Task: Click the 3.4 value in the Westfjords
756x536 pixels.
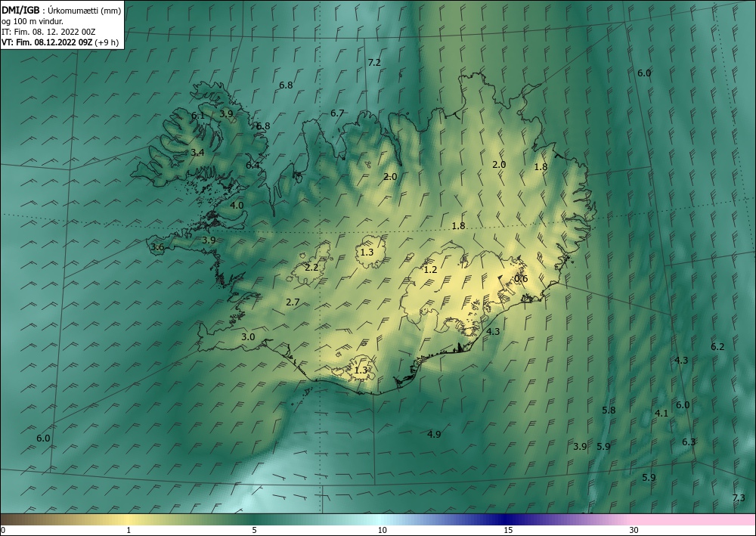Action: coord(197,152)
